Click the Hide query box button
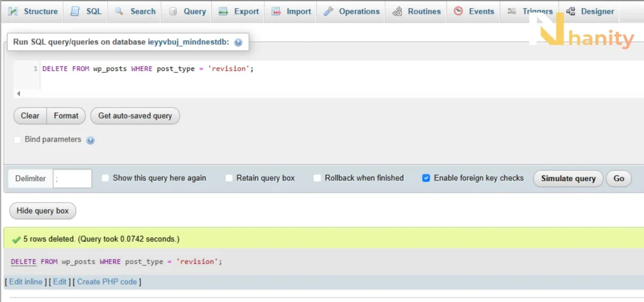 43,211
